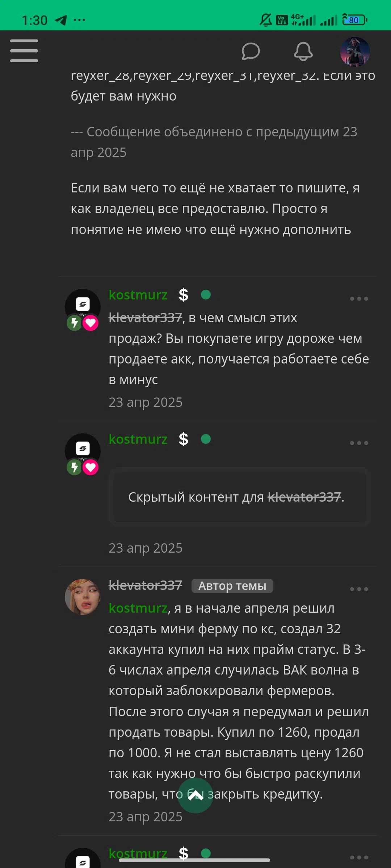The width and height of the screenshot is (391, 868).
Task: Tap the green lightning badge on second kostmurz avatar
Action: [74, 467]
